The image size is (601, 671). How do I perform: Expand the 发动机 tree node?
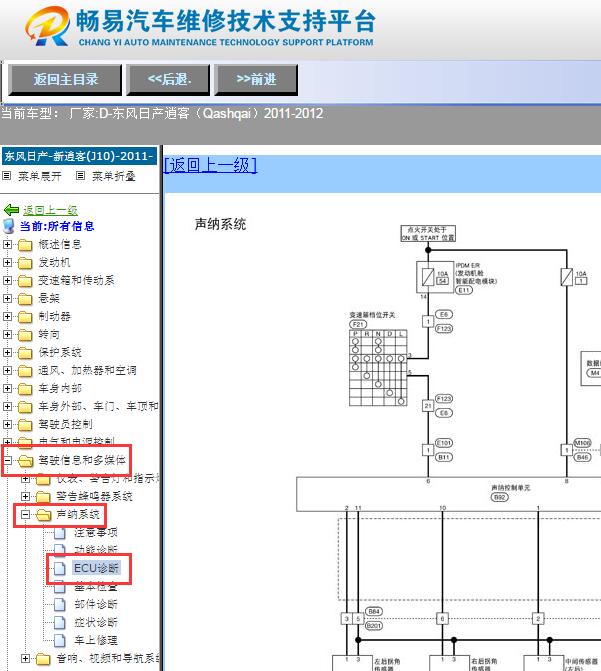(x=7, y=262)
